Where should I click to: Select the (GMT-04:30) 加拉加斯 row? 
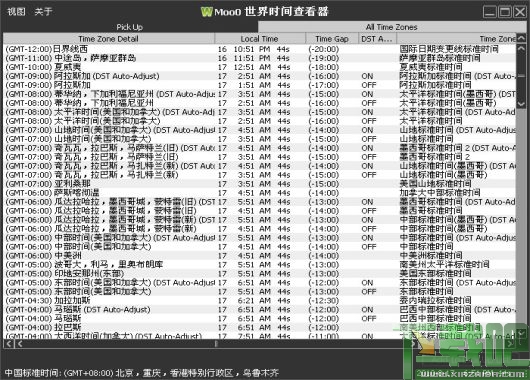[260, 301]
